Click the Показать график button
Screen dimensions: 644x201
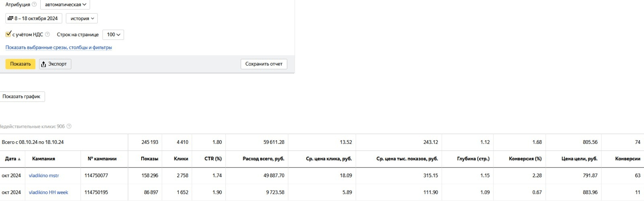coord(21,97)
